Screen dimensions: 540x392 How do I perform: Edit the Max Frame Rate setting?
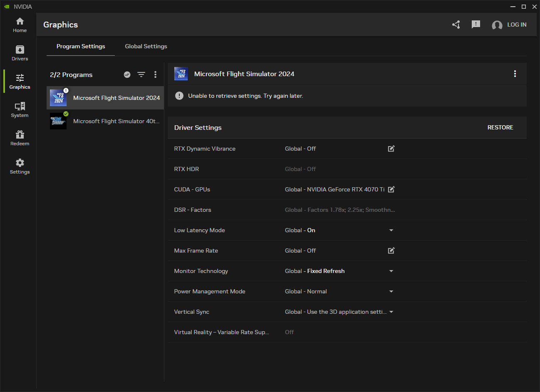[391, 251]
